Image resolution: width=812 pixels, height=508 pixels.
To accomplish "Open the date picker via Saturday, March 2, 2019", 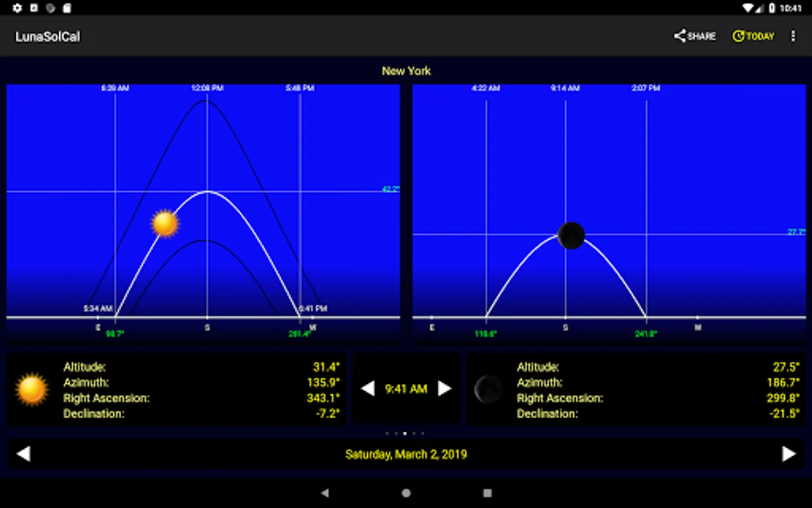I will click(x=406, y=454).
